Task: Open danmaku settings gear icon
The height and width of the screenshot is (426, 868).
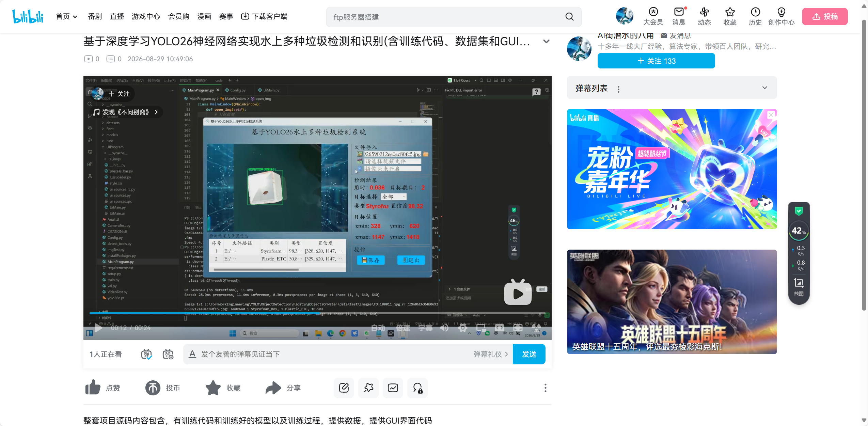Action: 168,354
